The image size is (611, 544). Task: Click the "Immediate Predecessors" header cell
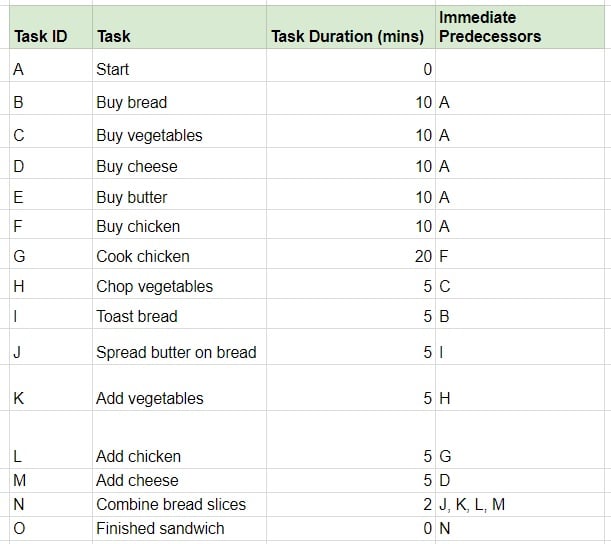[490, 27]
